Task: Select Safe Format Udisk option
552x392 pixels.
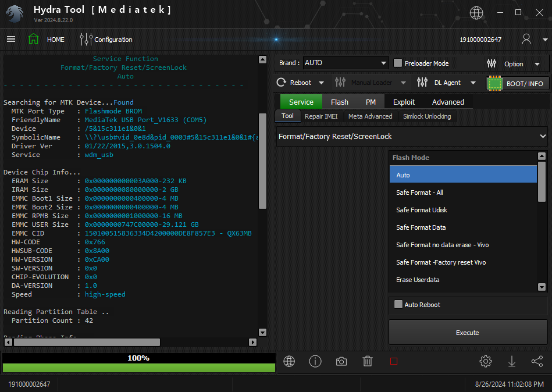Action: pos(463,210)
